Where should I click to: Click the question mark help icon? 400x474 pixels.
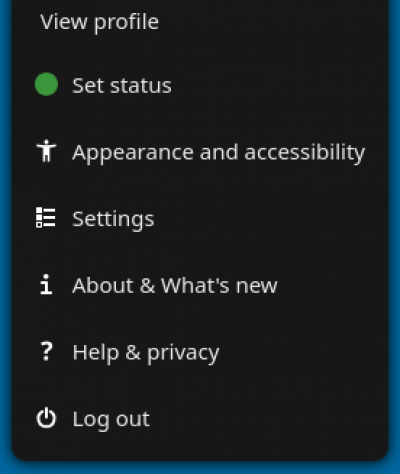[46, 351]
